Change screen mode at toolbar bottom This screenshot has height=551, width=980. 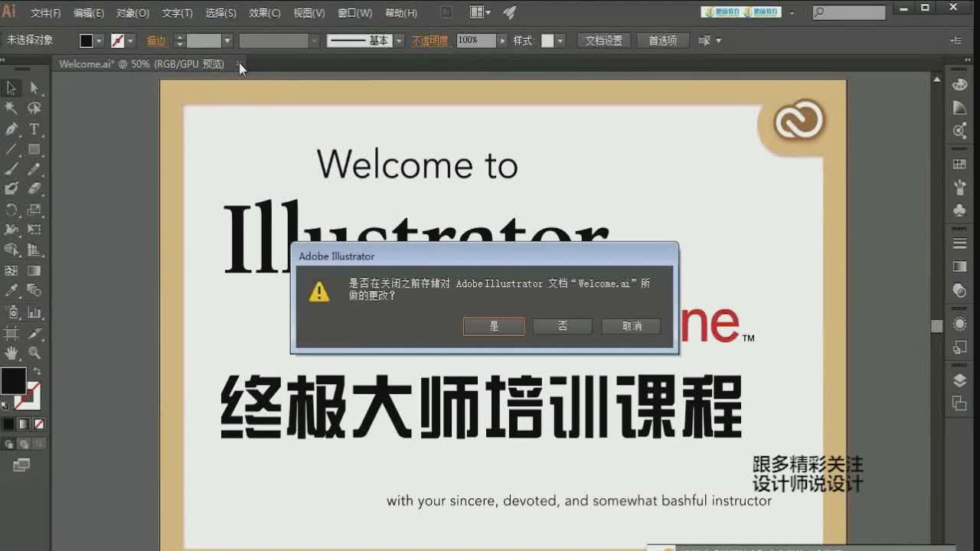tap(21, 465)
